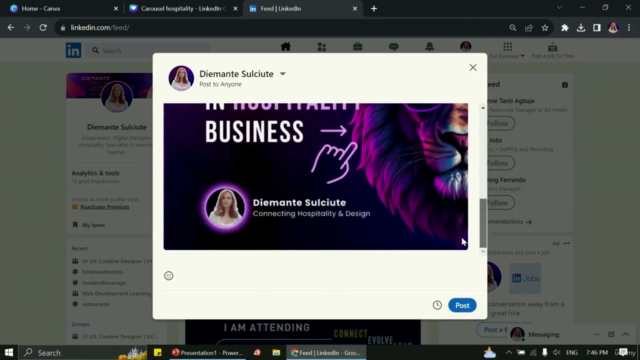This screenshot has height=360, width=640.
Task: Open the emoji picker in post dialog
Action: pos(169,276)
